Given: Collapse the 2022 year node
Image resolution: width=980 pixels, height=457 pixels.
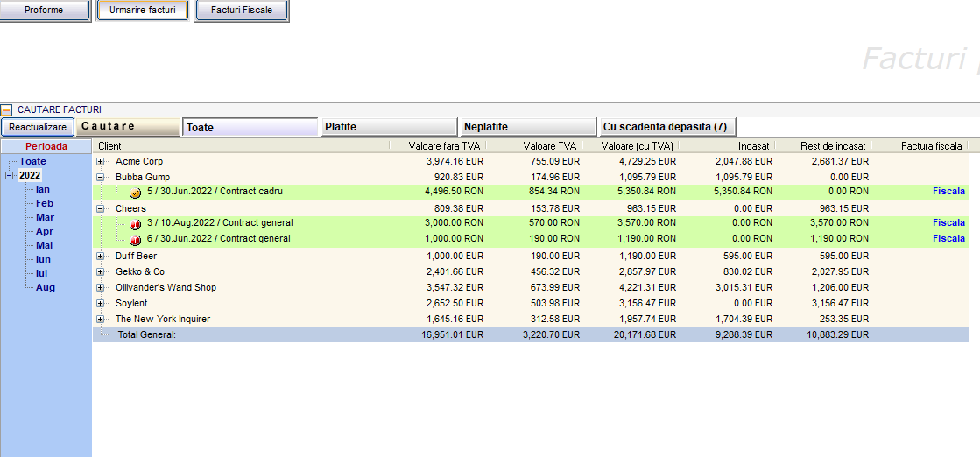Looking at the screenshot, I should click(10, 176).
